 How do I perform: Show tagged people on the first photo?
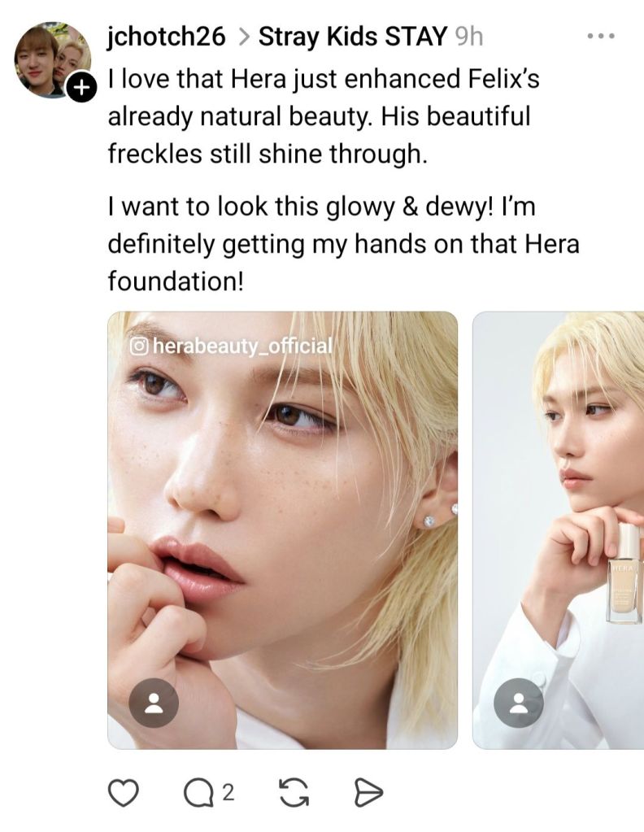154,703
